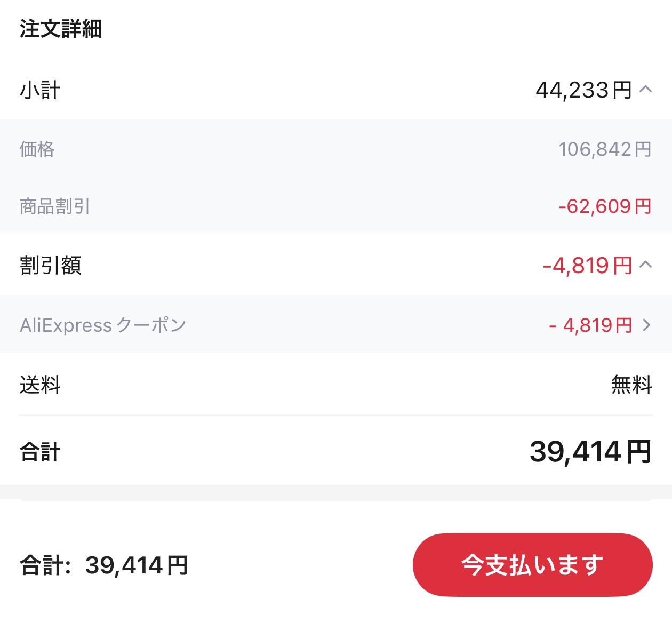Tap the 注文詳細 heading
The height and width of the screenshot is (631, 672).
click(61, 29)
